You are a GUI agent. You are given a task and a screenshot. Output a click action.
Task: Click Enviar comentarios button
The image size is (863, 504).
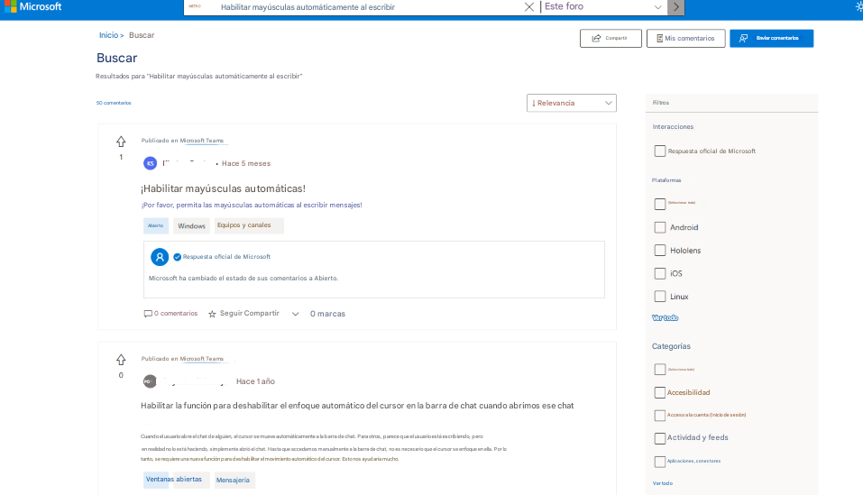[771, 39]
